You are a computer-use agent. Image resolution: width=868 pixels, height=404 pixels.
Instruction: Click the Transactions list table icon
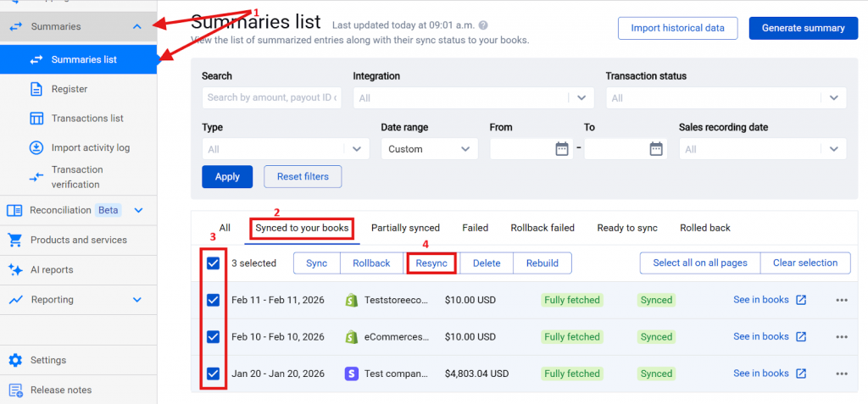point(36,119)
